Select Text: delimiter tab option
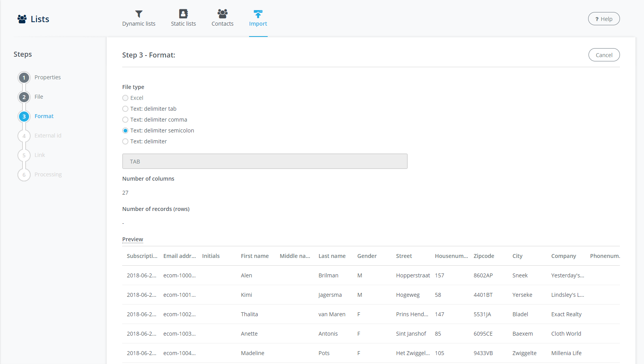This screenshot has width=644, height=364. (125, 109)
